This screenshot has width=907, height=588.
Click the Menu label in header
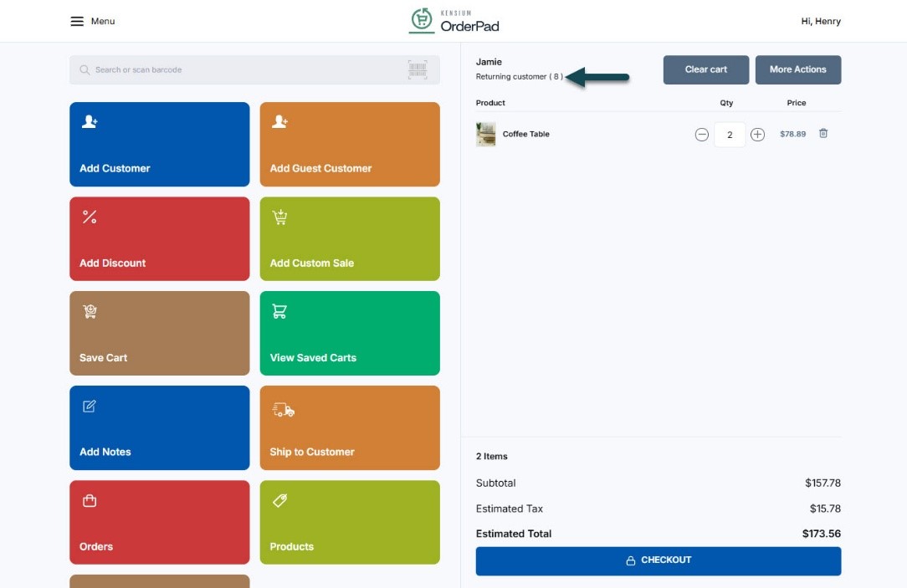coord(103,22)
